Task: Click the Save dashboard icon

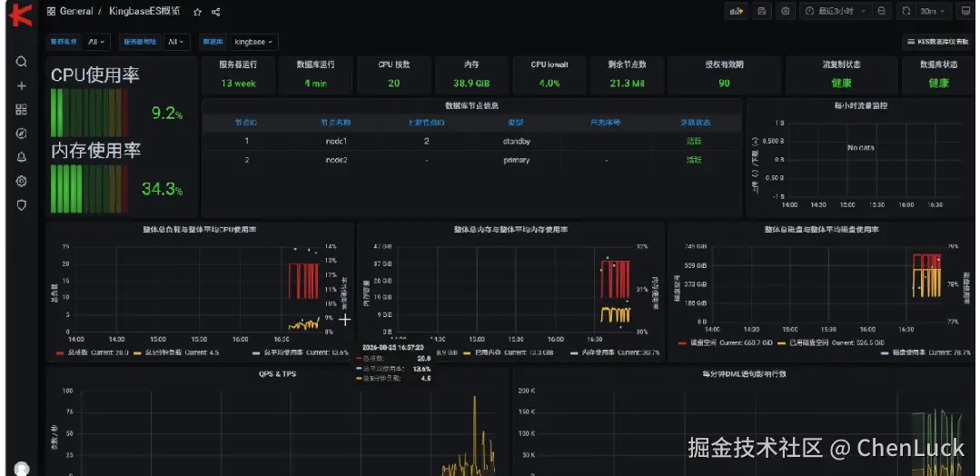Action: (762, 11)
